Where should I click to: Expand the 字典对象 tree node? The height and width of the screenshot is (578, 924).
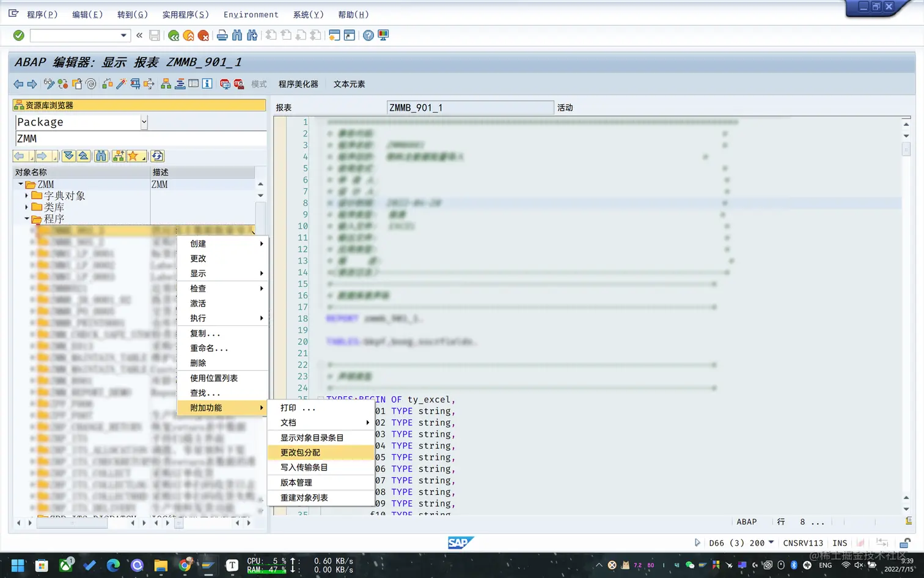coord(26,195)
